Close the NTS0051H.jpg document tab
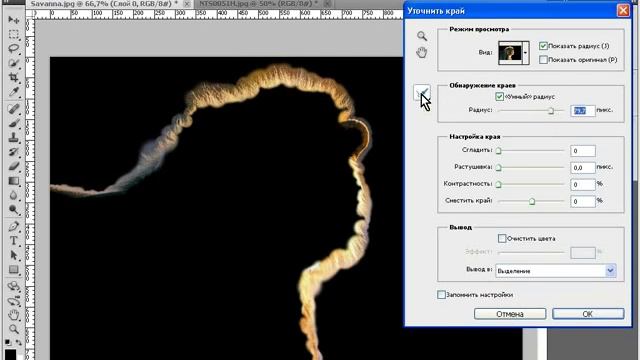 tap(327, 4)
